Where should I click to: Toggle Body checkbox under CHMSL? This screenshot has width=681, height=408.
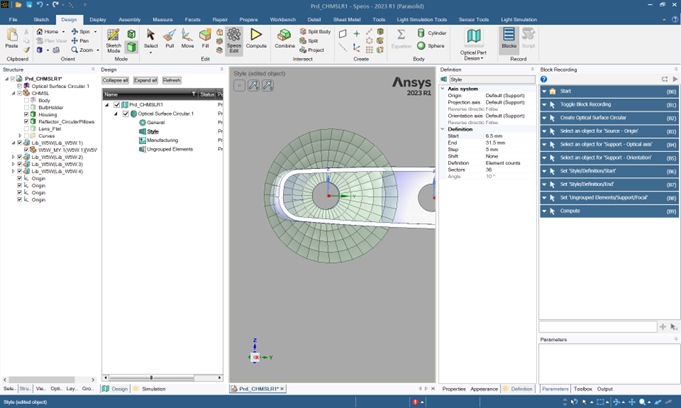pos(26,100)
